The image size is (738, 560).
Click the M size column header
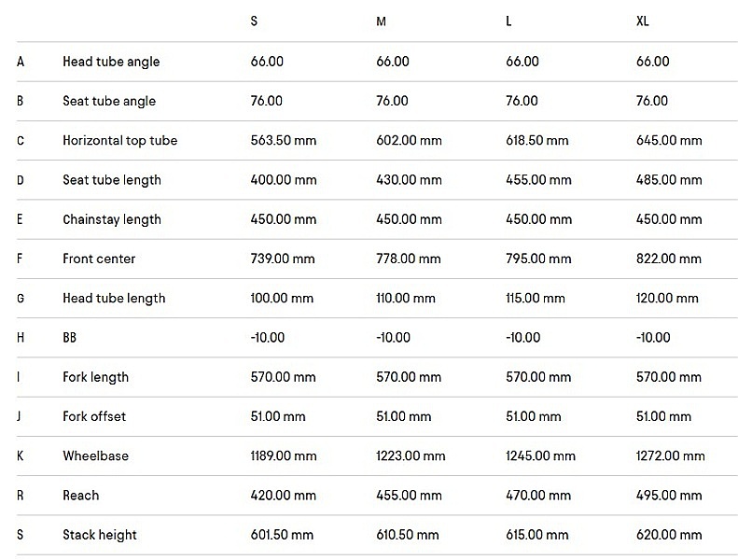[381, 21]
